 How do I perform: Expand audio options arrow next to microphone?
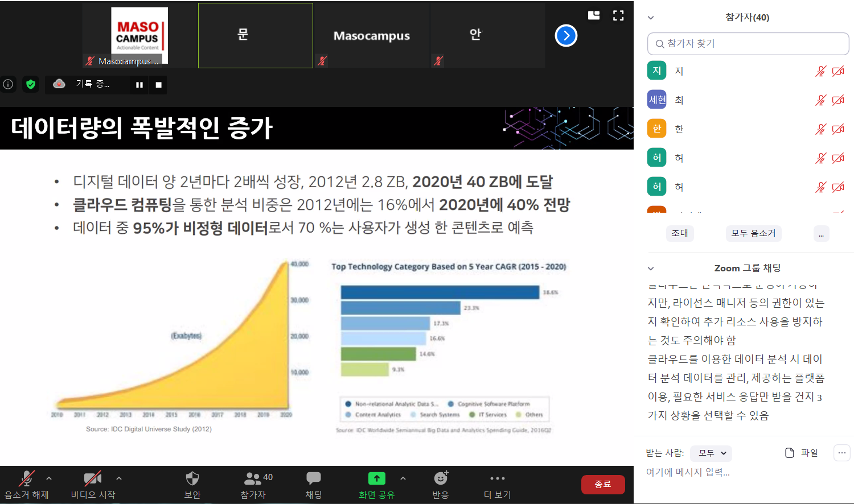pyautogui.click(x=49, y=478)
